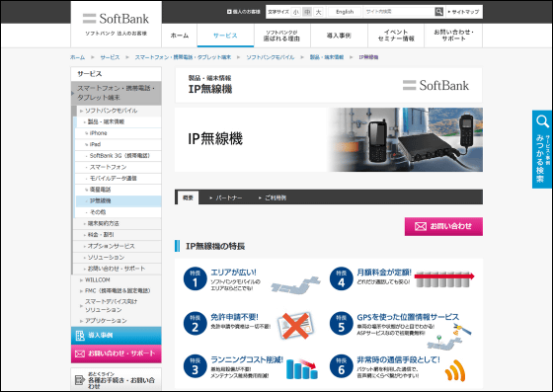This screenshot has height=392, width=553.
Task: Click the SoftBank logo in top left
Action: click(117, 19)
